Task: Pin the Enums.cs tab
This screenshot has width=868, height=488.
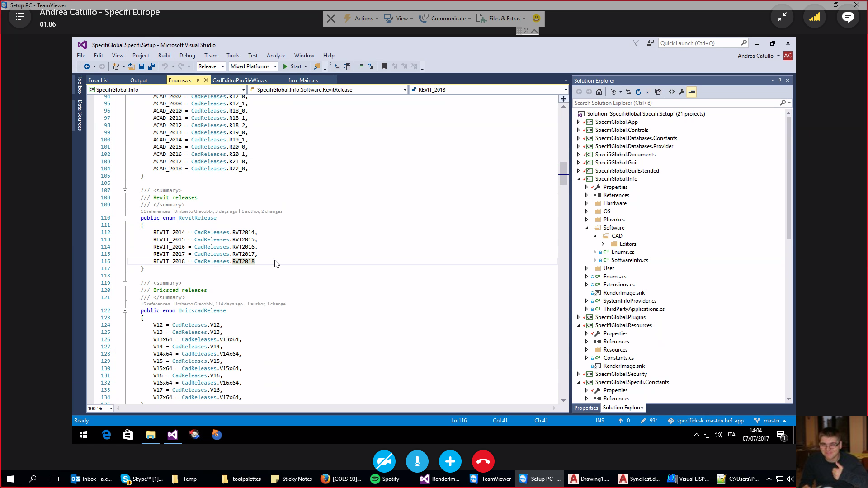Action: (x=198, y=80)
